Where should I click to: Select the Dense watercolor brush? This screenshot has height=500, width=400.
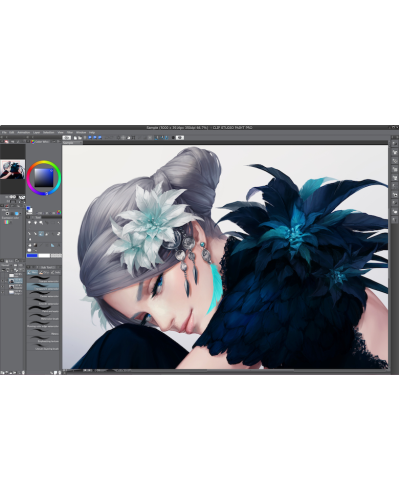point(43,294)
